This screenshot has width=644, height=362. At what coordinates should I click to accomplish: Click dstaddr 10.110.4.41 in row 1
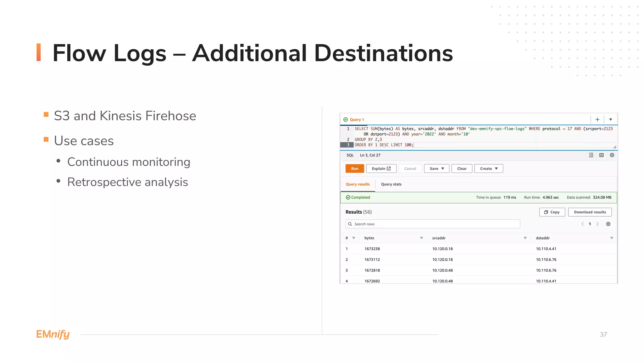(546, 249)
